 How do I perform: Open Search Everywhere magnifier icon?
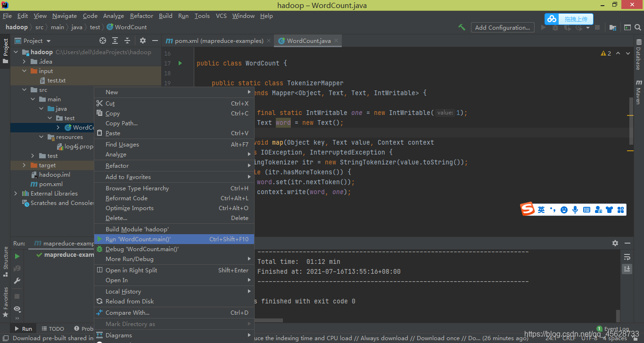pos(637,27)
